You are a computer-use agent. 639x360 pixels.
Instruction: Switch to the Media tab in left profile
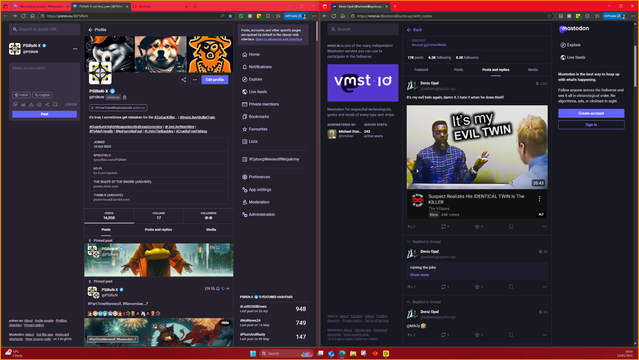(x=211, y=230)
